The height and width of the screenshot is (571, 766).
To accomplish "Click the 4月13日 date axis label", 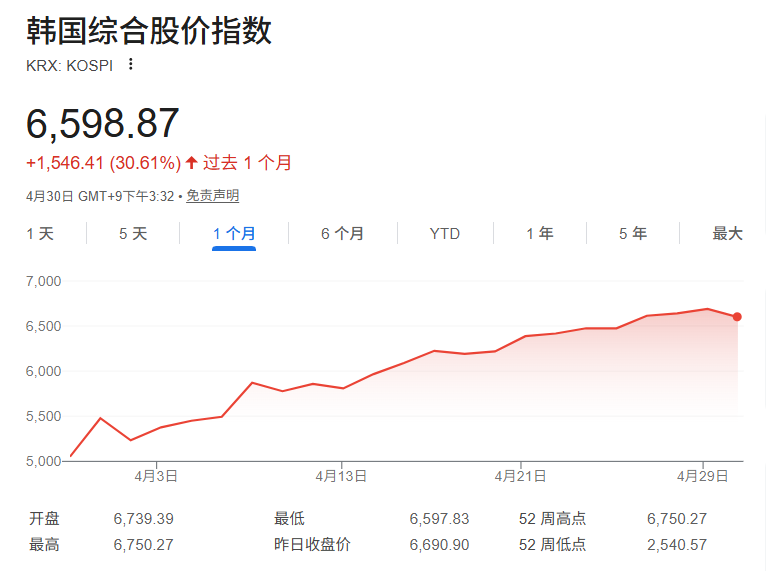I will 341,477.
